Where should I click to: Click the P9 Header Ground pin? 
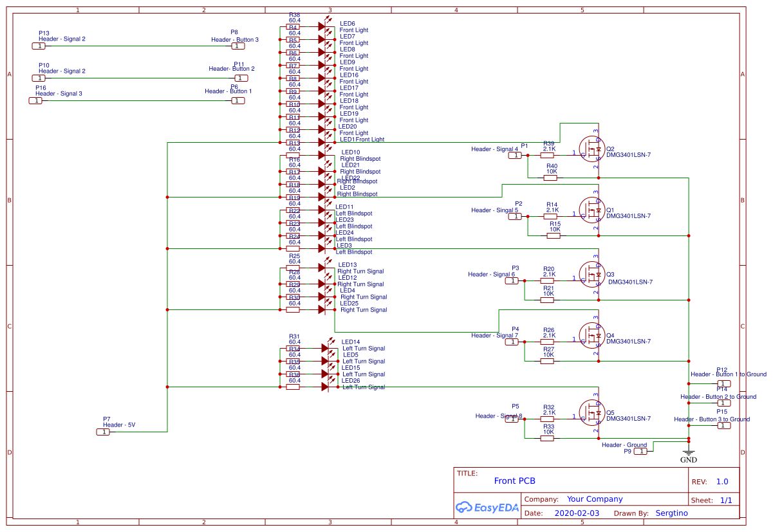click(x=640, y=451)
